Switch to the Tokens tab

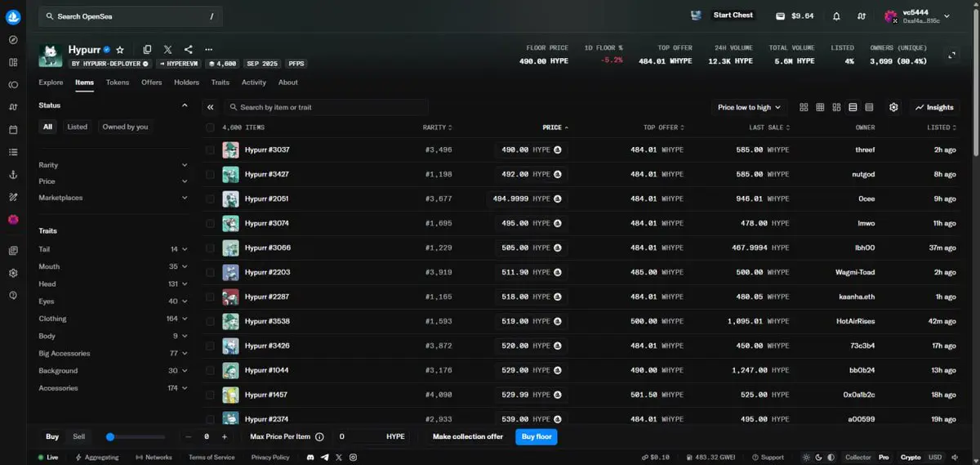(x=118, y=83)
